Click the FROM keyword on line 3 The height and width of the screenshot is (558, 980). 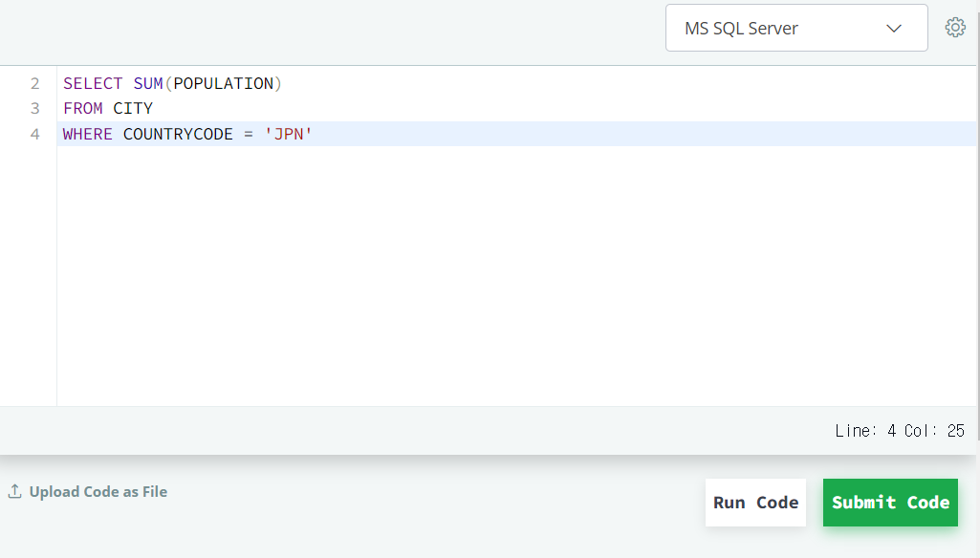coord(82,109)
